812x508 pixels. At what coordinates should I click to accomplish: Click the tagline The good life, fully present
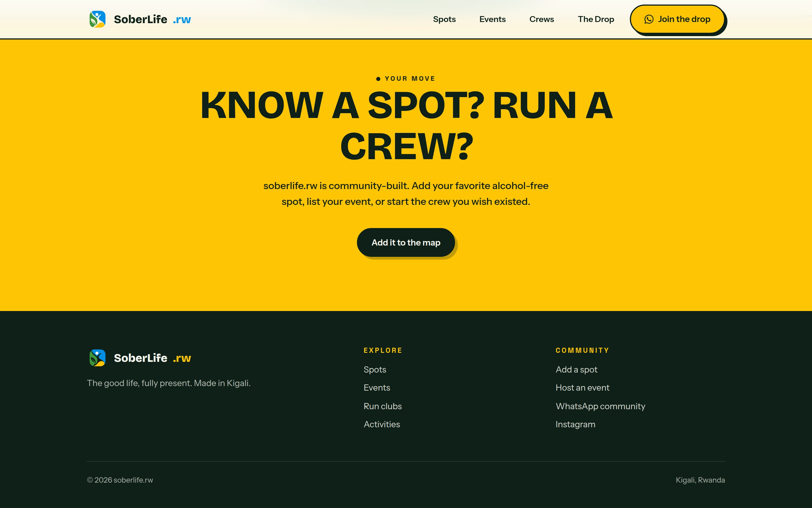click(169, 383)
